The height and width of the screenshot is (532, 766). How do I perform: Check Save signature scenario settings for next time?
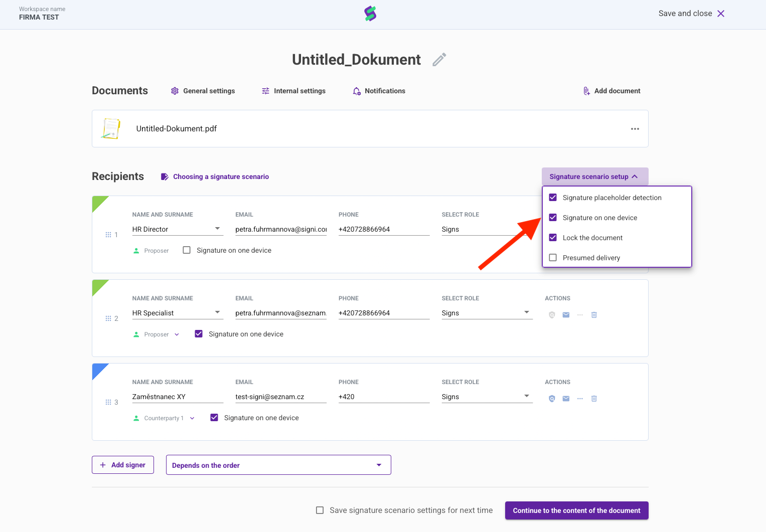tap(320, 510)
